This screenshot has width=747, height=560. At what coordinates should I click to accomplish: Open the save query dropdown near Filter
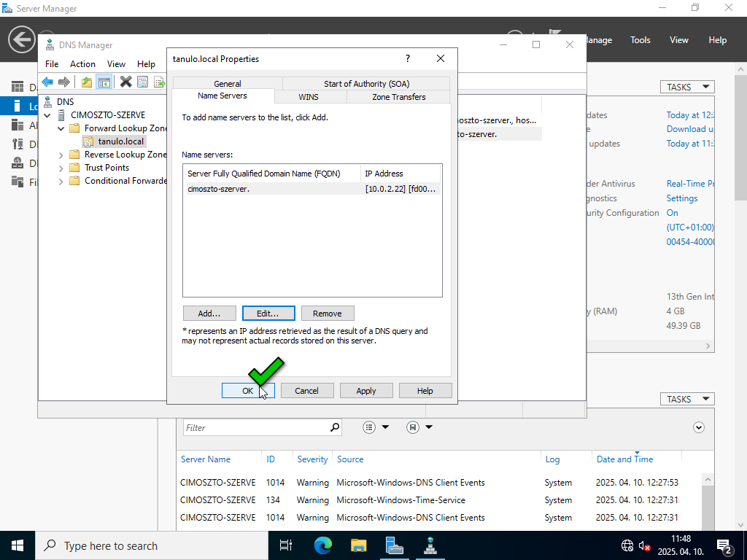coord(419,427)
